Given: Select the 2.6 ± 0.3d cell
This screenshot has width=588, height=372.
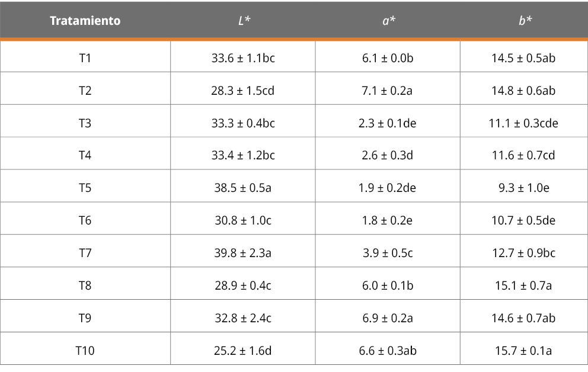Looking at the screenshot, I should pos(388,155).
